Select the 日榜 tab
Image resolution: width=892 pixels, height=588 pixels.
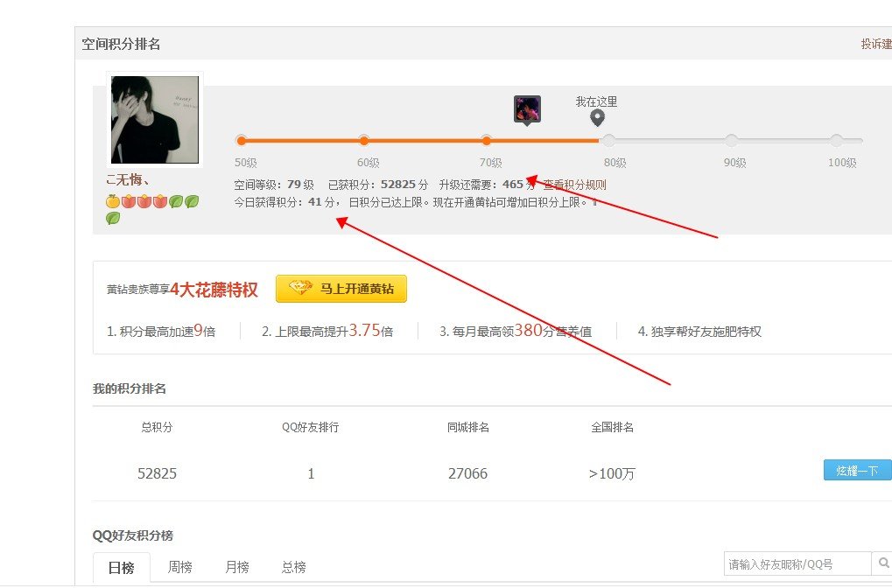pos(121,567)
